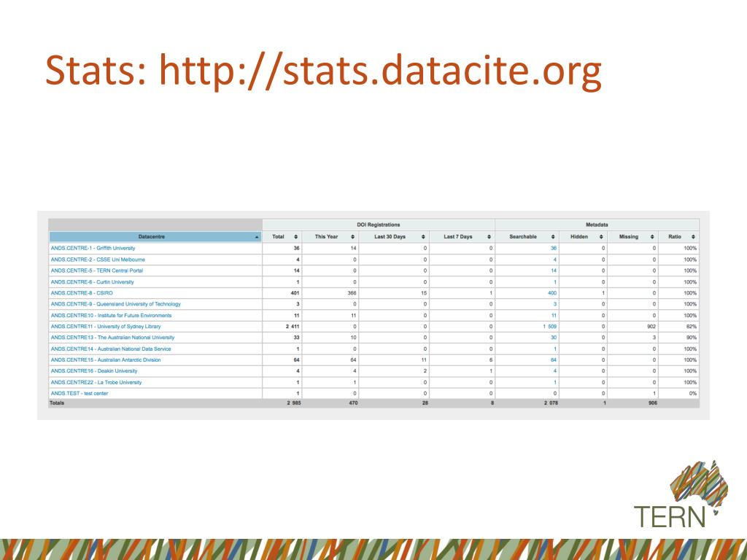
Task: Open ANDS.CENTRE15 - Australian Antarctic Division link
Action: (106, 360)
